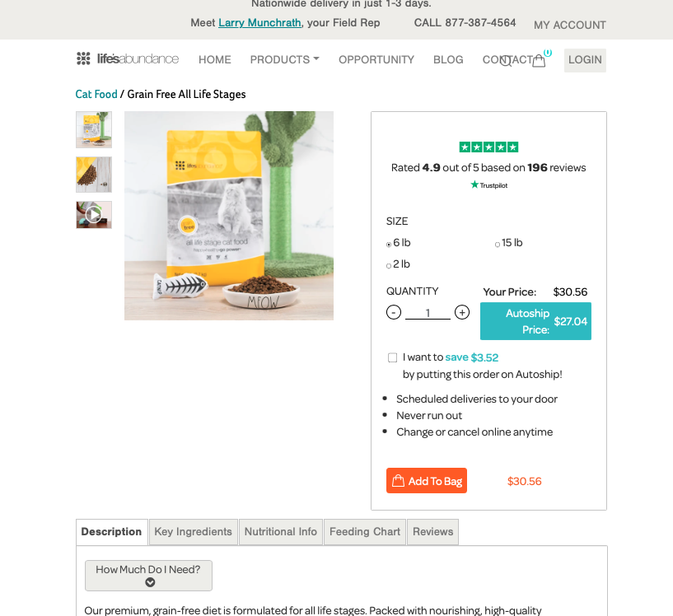Increase quantity with the plus icon
This screenshot has width=673, height=616.
(x=462, y=312)
